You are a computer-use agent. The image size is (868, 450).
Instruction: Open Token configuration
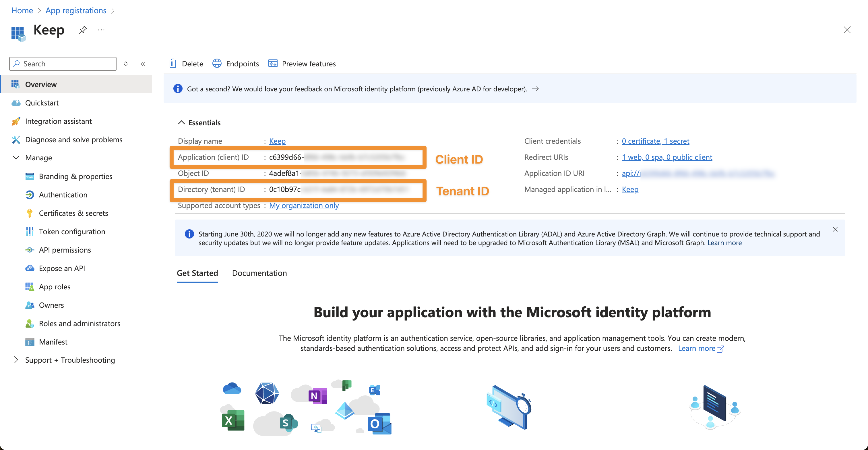coord(65,231)
